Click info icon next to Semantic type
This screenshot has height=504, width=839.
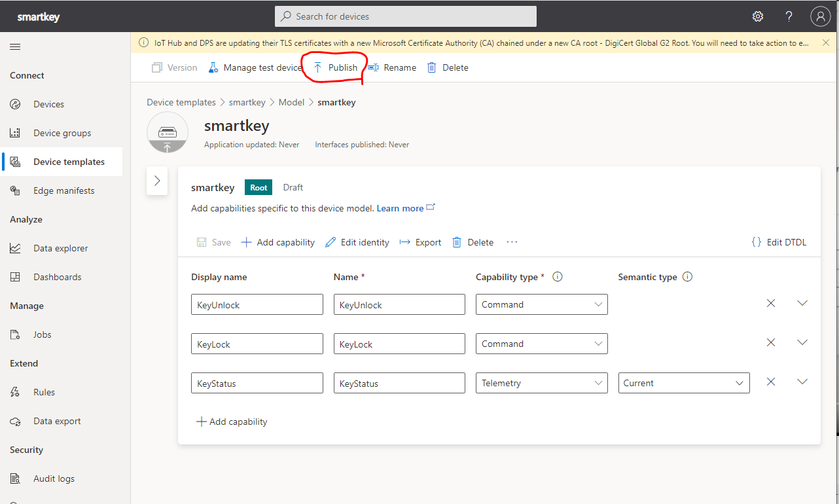click(687, 277)
